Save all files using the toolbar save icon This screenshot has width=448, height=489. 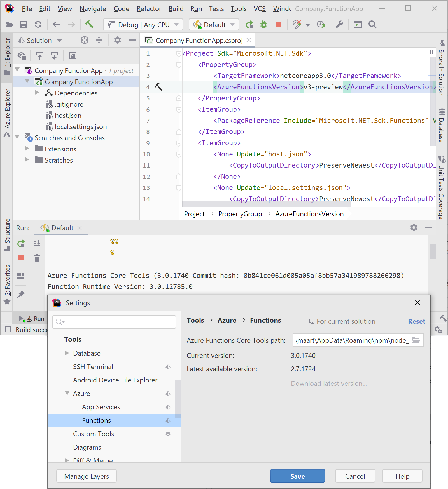[x=24, y=25]
